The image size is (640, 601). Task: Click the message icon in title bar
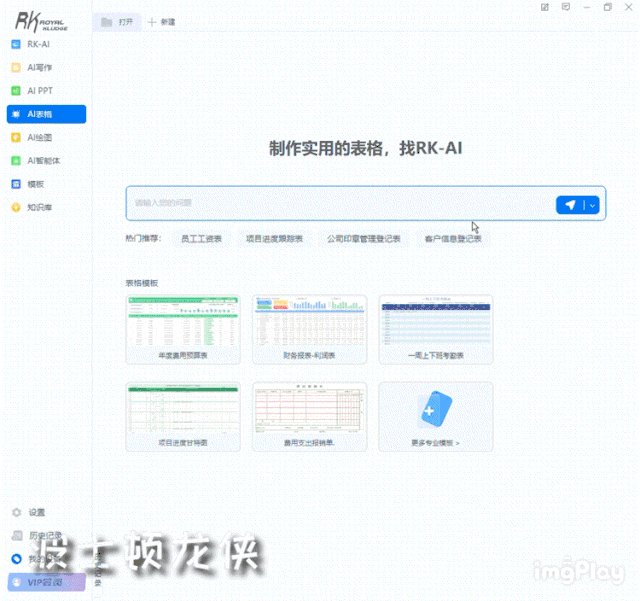coord(566,7)
